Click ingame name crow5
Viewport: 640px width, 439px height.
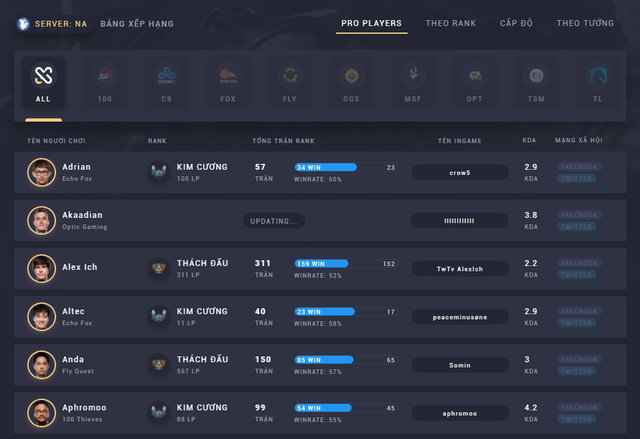click(460, 173)
